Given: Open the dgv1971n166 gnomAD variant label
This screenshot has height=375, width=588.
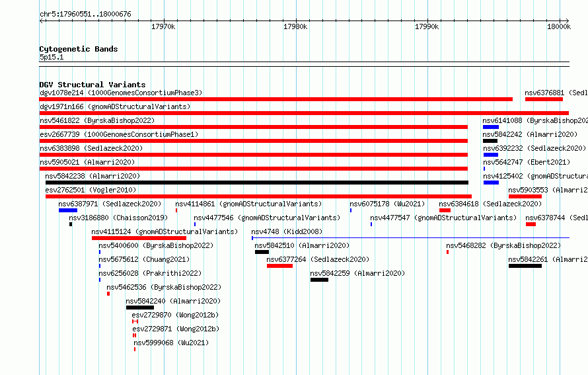Looking at the screenshot, I should (115, 106).
